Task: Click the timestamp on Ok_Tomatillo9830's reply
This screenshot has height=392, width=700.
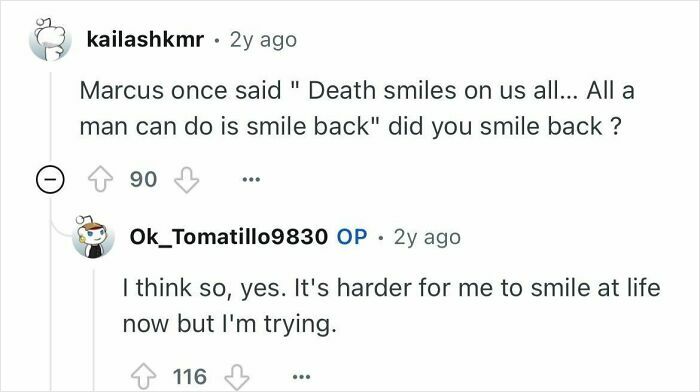Action: coord(427,237)
